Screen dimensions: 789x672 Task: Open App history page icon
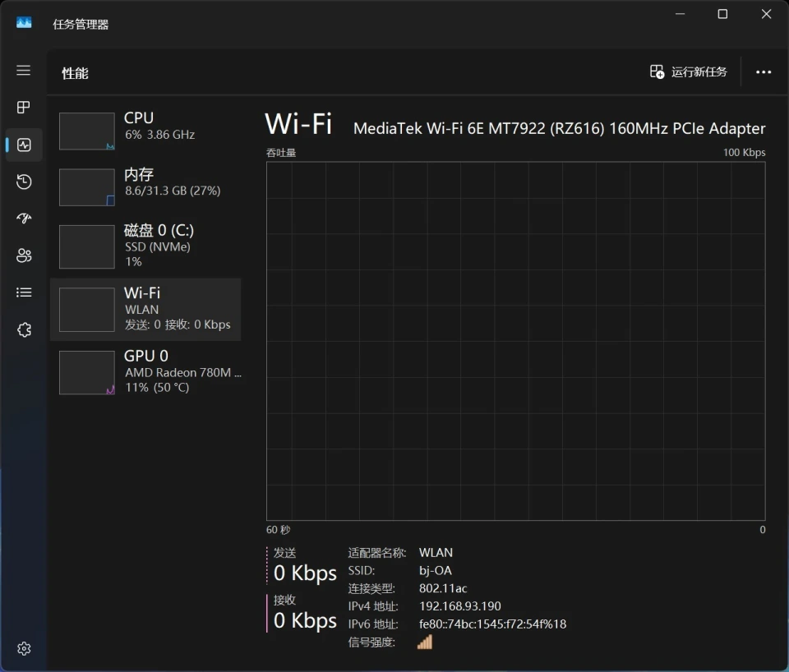(24, 182)
